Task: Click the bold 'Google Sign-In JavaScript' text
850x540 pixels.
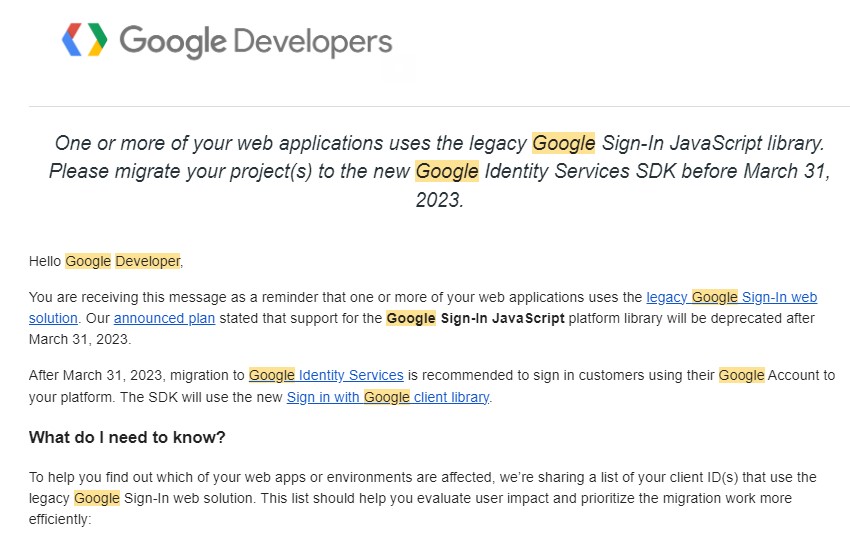Action: click(475, 318)
